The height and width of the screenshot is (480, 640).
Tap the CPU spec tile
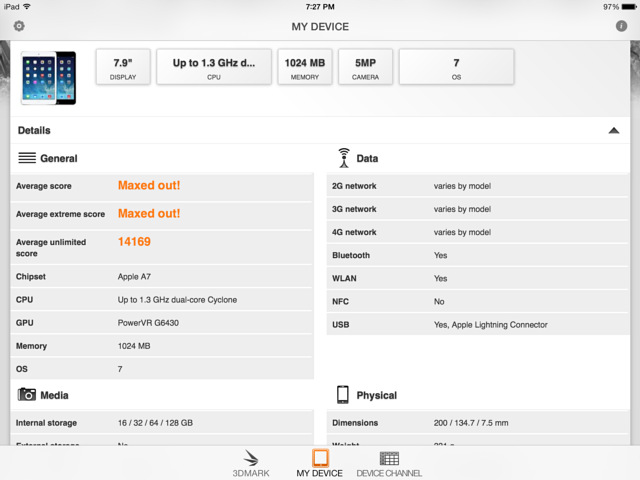214,67
